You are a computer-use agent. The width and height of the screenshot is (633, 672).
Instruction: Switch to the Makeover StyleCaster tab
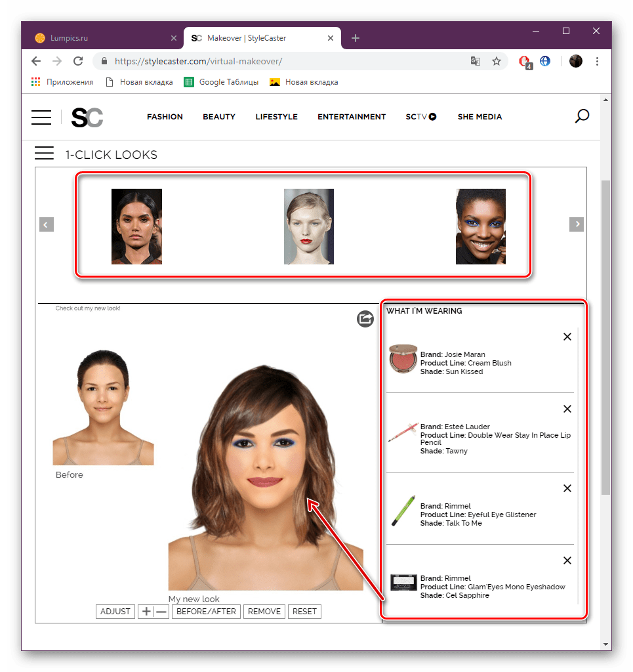[x=262, y=38]
